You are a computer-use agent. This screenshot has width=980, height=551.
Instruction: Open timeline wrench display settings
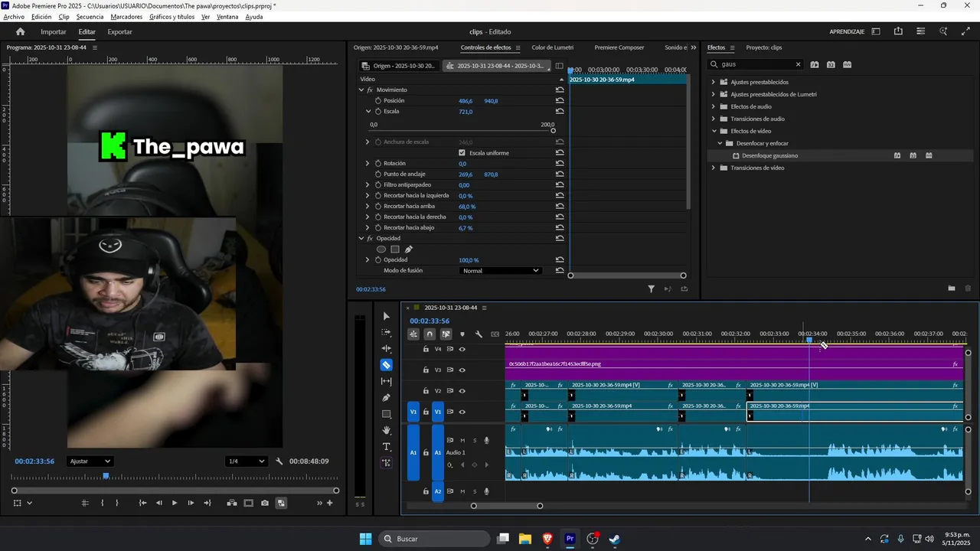tap(479, 334)
